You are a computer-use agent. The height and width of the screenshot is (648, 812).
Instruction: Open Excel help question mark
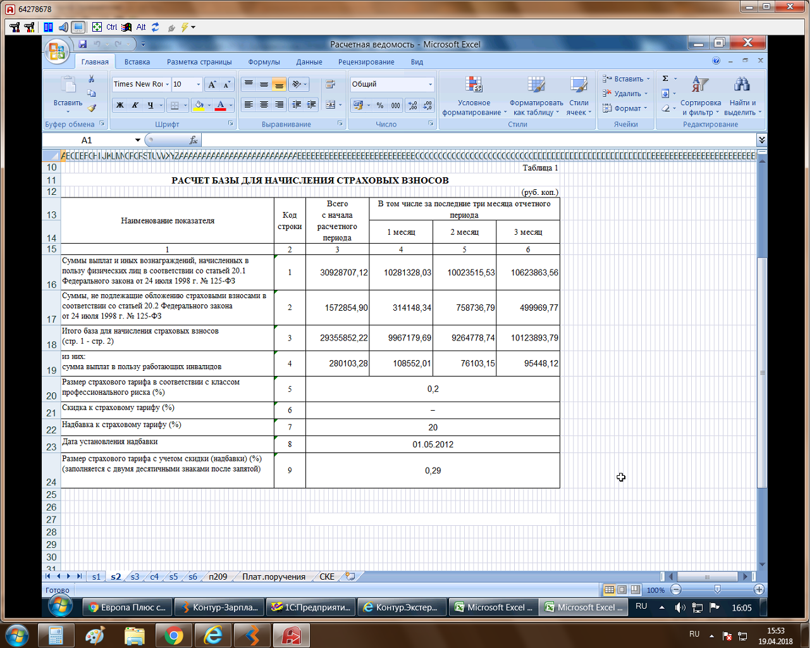pos(716,61)
